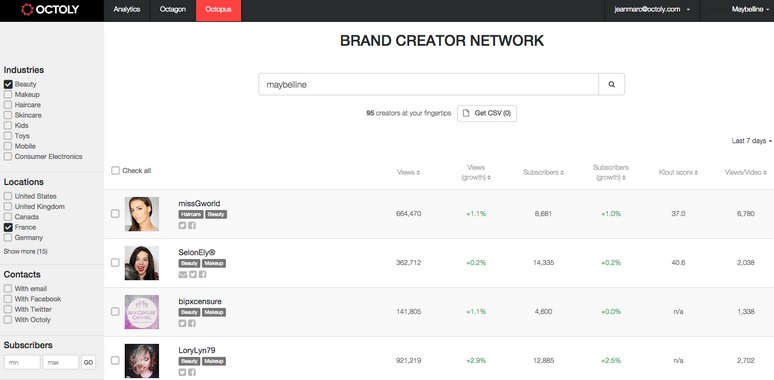Image resolution: width=774 pixels, height=380 pixels.
Task: Switch to the Octagon tab
Action: click(x=173, y=9)
